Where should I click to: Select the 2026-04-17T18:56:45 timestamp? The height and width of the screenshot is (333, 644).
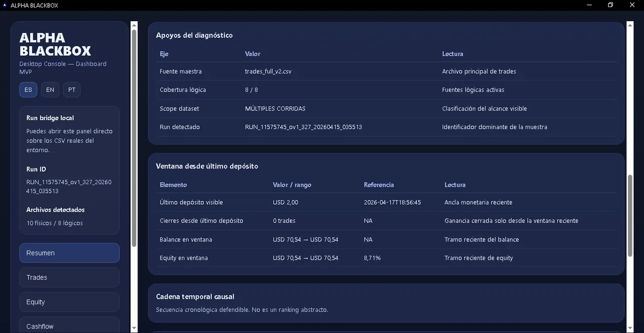pos(392,202)
